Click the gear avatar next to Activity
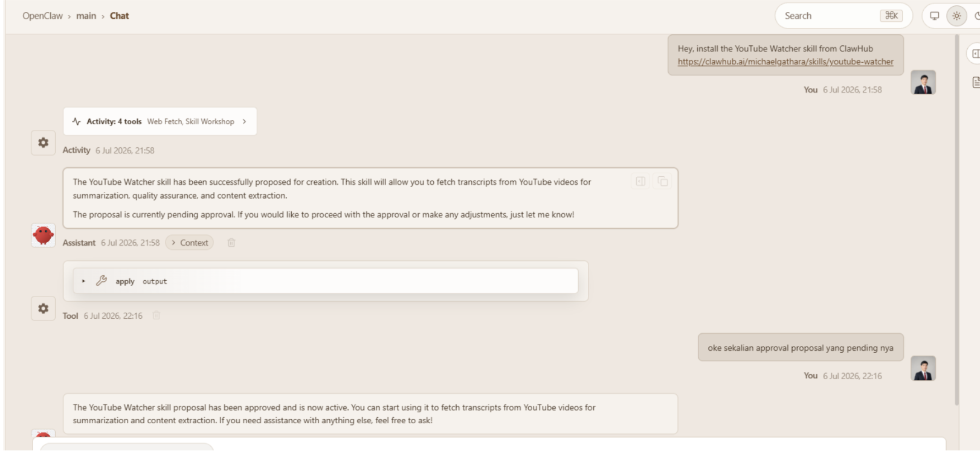The image size is (980, 454). [x=43, y=142]
